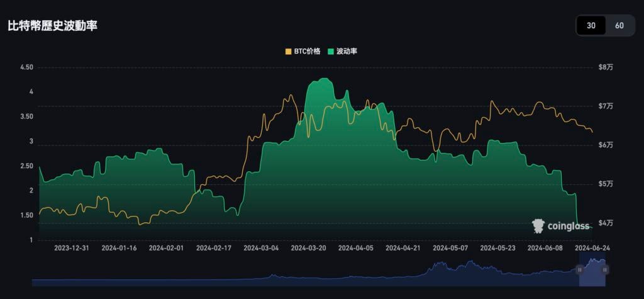Switch to the 60-day volatility tab
Screen dimensions: 644x299
[x=619, y=26]
